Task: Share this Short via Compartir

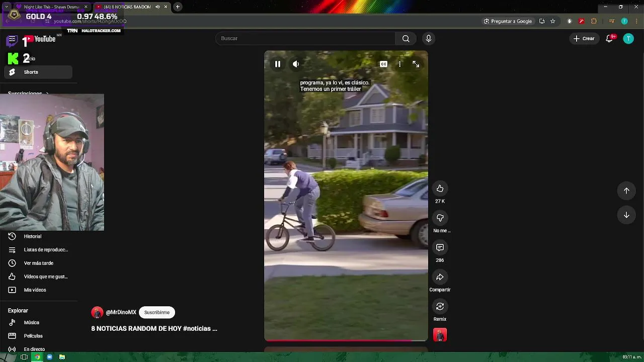Action: 440,277
